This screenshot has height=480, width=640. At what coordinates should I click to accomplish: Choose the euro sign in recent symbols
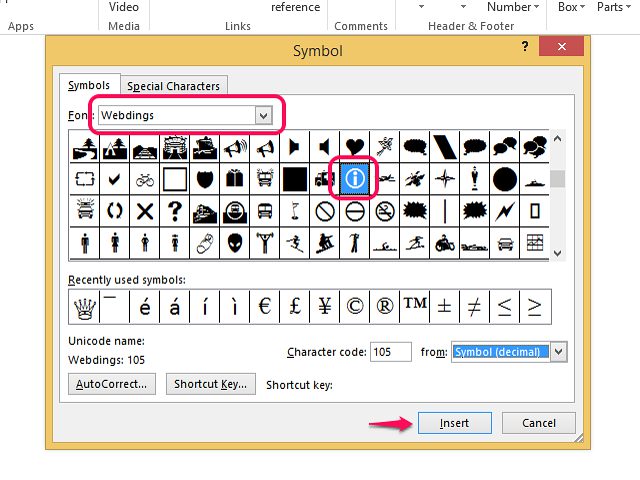[264, 307]
